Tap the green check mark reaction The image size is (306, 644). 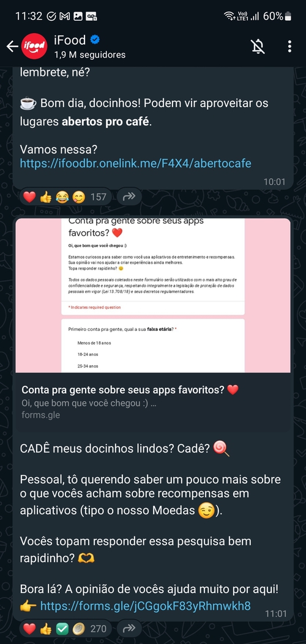pyautogui.click(x=62, y=628)
